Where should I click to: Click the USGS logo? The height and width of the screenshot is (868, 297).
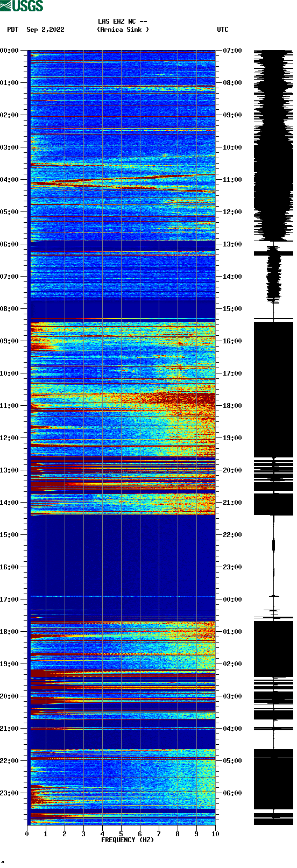(x=22, y=6)
